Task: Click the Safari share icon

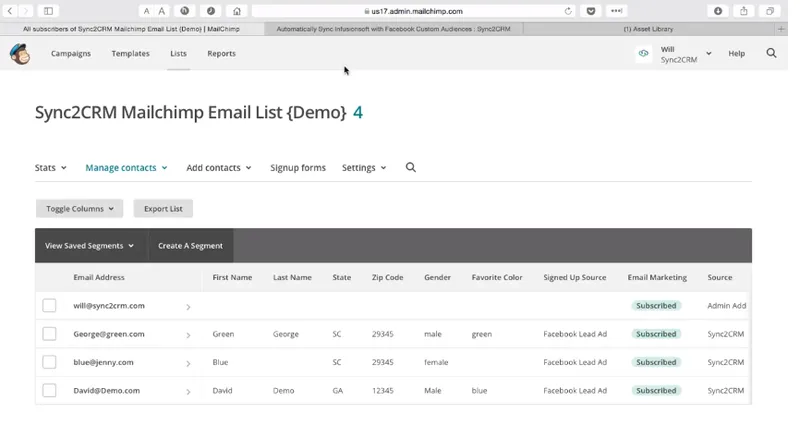Action: 744,11
